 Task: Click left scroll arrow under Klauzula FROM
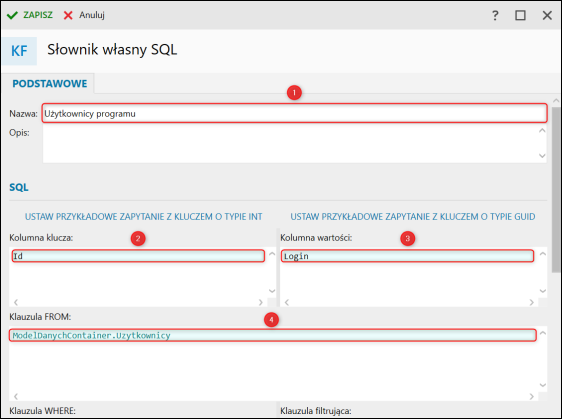pos(16,396)
